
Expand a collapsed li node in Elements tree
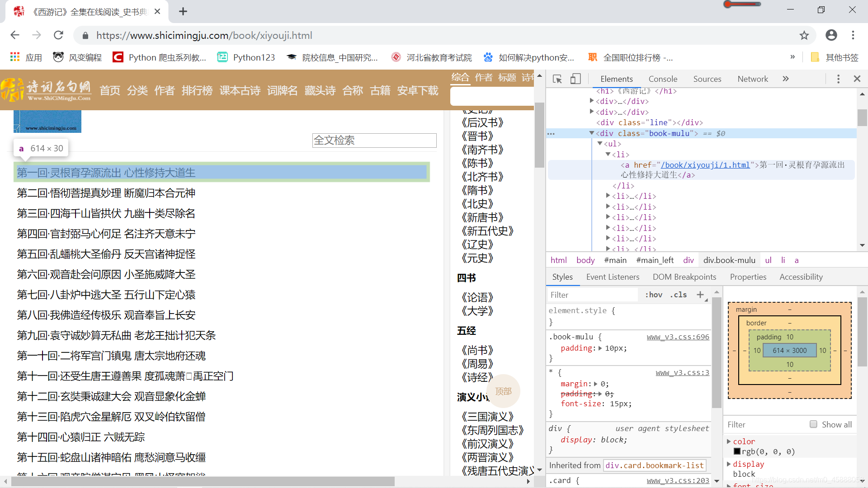[x=608, y=196]
